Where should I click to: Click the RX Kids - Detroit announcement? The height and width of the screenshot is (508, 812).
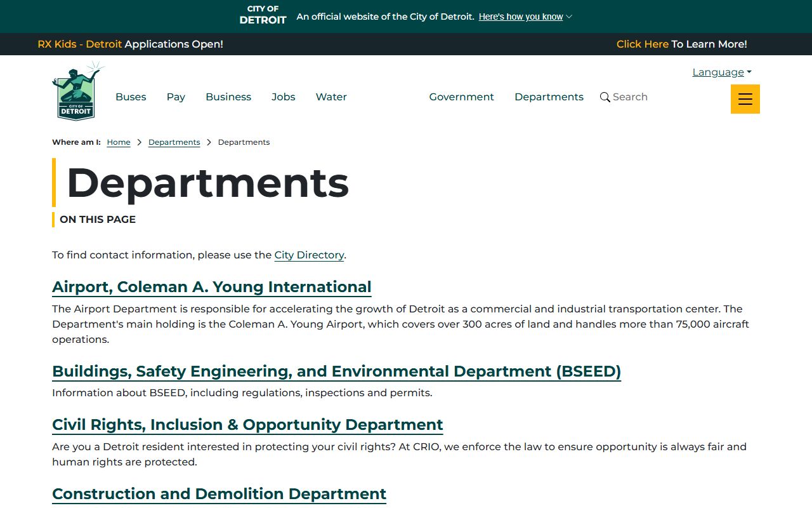(x=80, y=44)
